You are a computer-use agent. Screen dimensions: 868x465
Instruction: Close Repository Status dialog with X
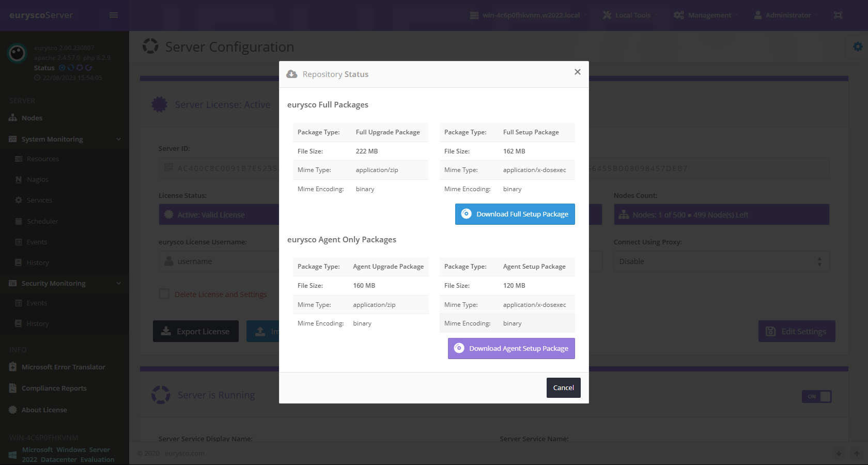578,72
